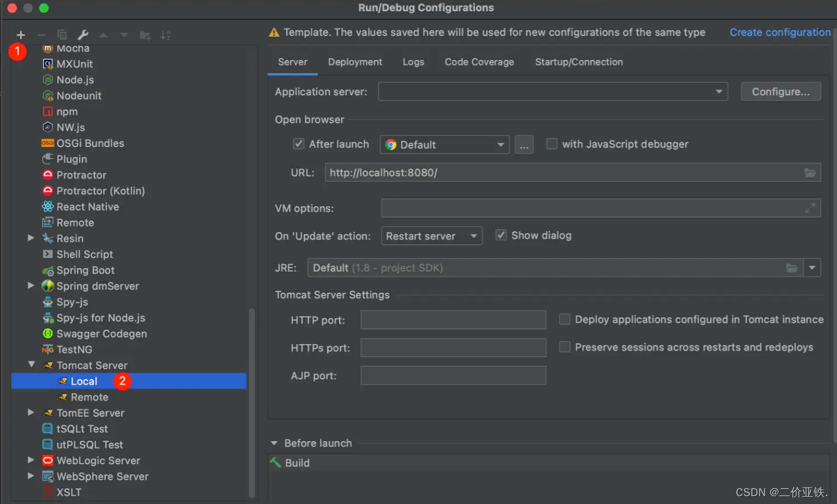The height and width of the screenshot is (504, 837).
Task: Click the npm red icon
Action: (48, 111)
